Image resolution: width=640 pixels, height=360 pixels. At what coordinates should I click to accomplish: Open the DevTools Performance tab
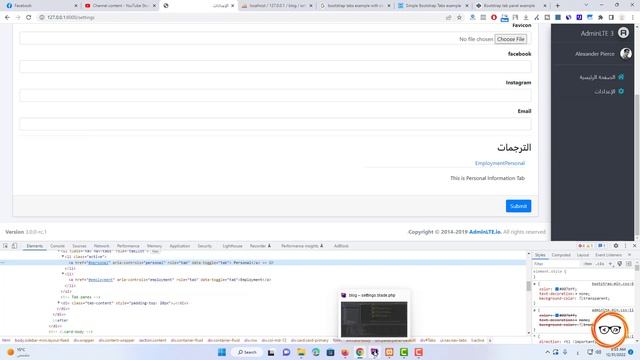coord(128,246)
